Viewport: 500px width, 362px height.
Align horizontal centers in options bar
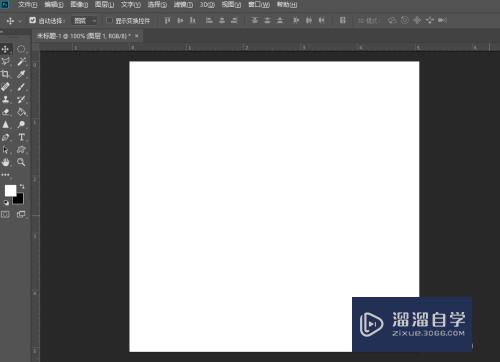[x=222, y=21]
